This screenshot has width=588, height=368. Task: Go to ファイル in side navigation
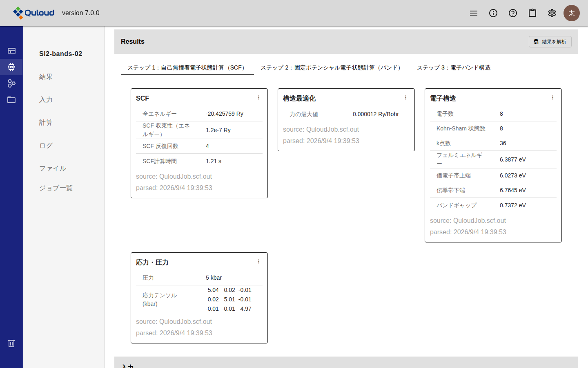tap(53, 168)
